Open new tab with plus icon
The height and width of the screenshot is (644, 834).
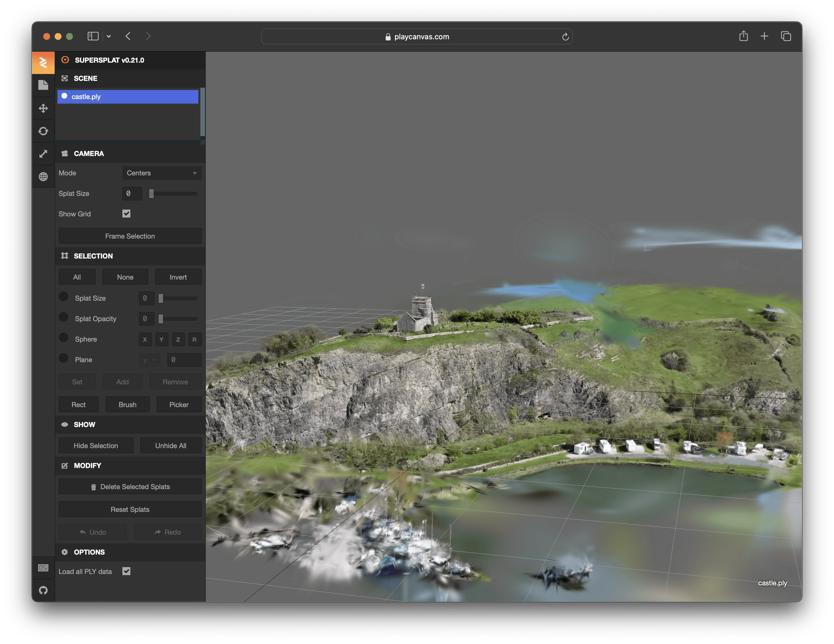(x=764, y=36)
